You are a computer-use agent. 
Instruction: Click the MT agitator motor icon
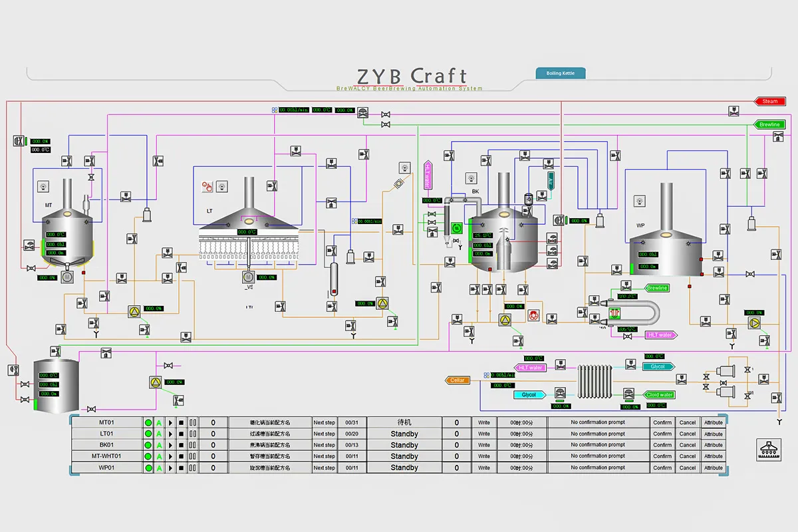point(66,277)
